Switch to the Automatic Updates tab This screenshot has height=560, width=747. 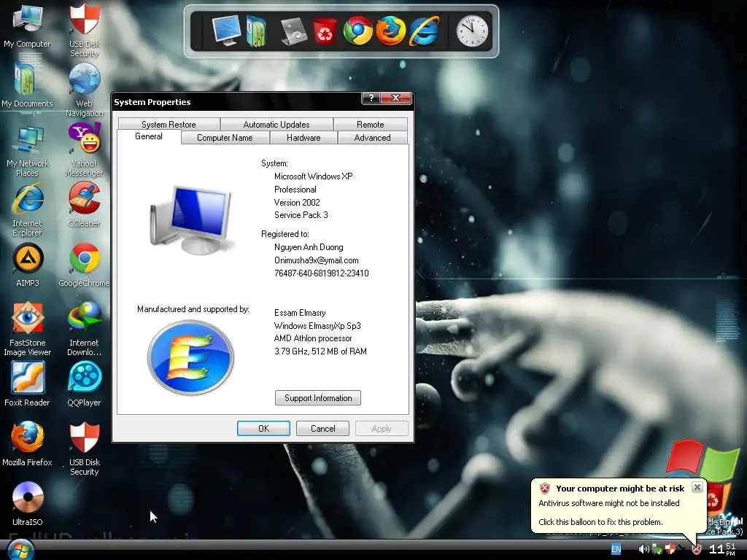coord(276,124)
